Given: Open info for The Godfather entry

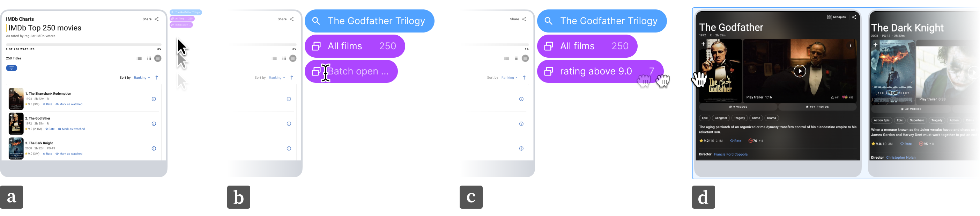Looking at the screenshot, I should point(154,124).
